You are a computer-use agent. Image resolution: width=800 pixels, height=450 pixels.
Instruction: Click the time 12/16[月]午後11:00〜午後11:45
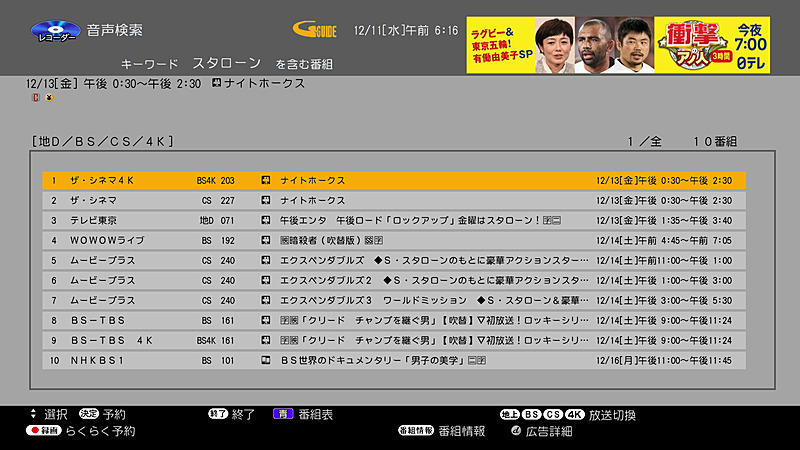664,360
